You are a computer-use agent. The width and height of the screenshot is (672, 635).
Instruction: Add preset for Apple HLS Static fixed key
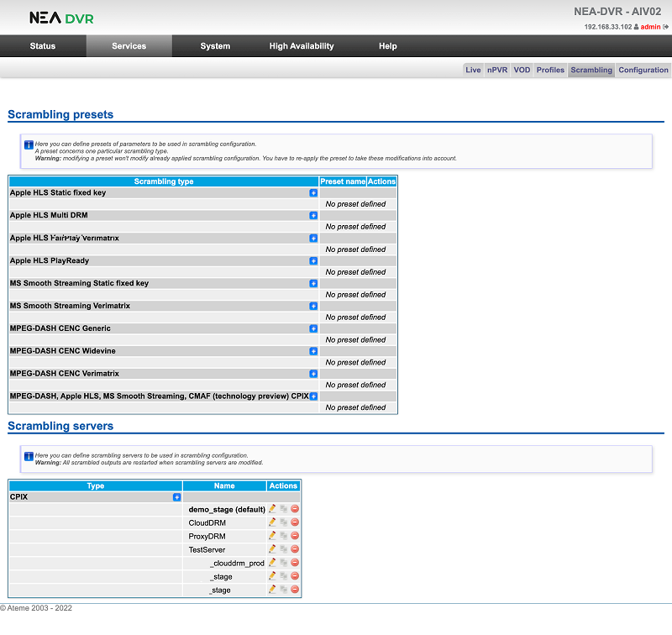click(x=313, y=193)
